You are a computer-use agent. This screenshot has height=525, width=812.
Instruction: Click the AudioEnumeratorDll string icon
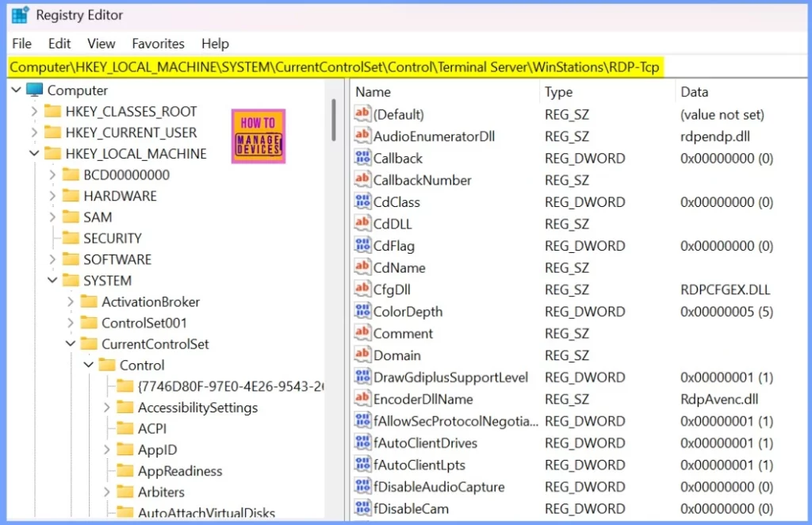[x=362, y=136]
